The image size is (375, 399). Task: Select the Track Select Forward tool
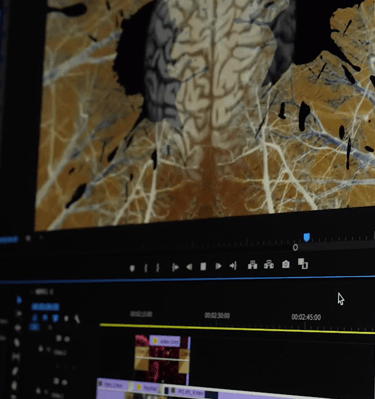[19, 314]
